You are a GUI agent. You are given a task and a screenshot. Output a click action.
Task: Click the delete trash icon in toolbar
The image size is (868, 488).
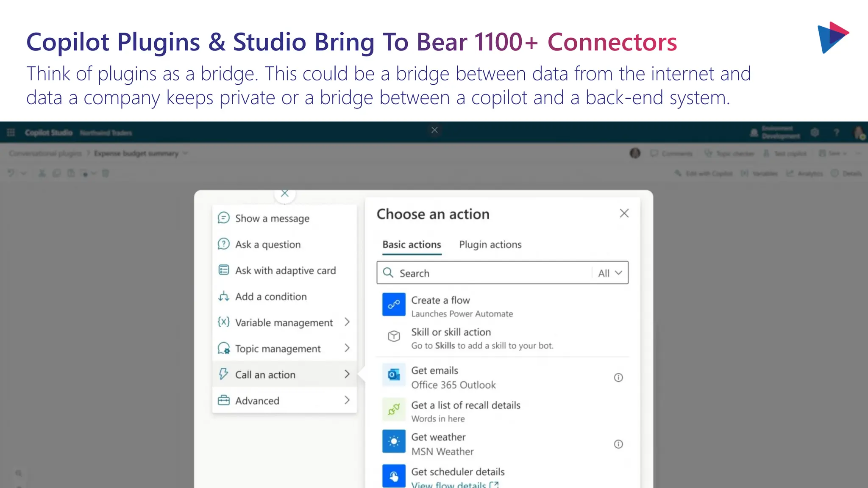pos(106,173)
